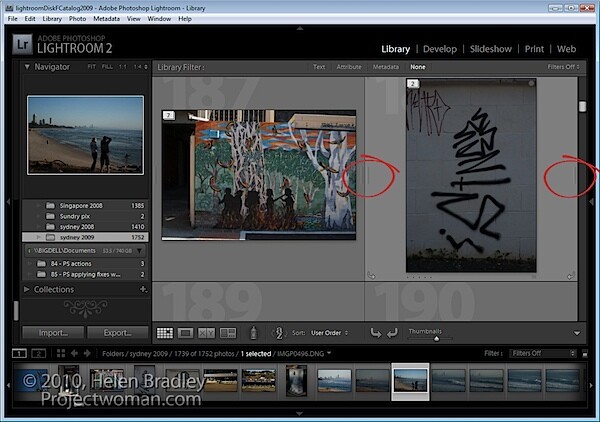Expand the Collections panel triangle
This screenshot has height=422, width=600.
pyautogui.click(x=27, y=289)
